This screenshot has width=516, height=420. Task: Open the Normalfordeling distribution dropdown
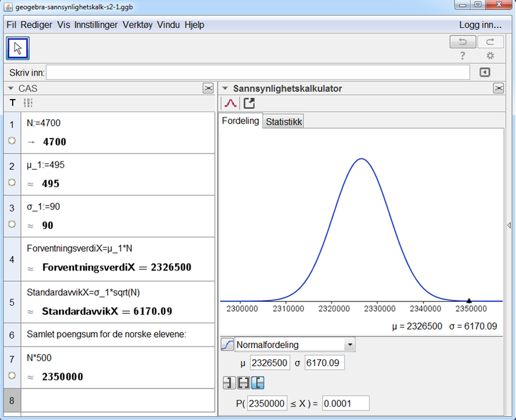(349, 345)
